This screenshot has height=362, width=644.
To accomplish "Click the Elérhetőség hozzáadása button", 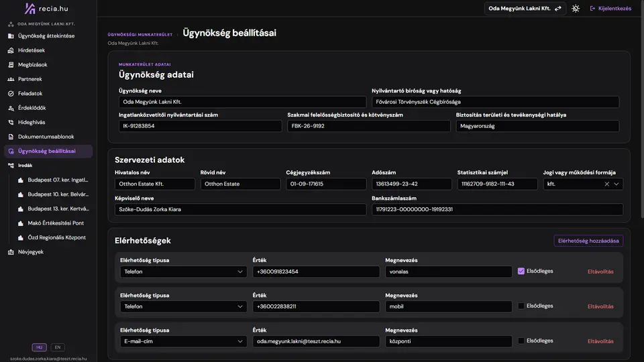I will (x=588, y=241).
